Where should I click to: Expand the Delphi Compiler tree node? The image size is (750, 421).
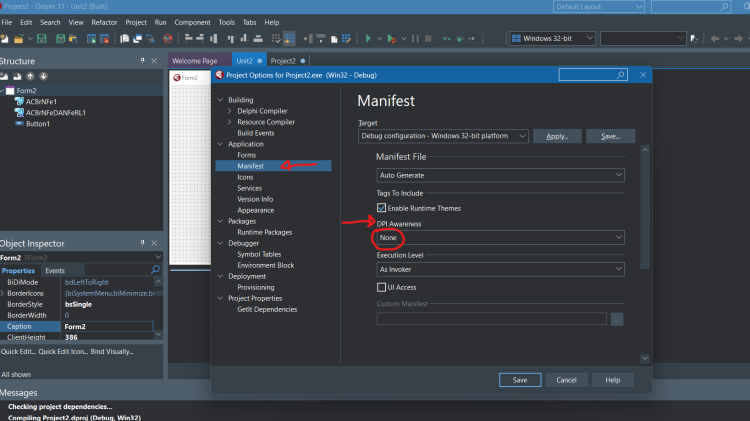[x=230, y=111]
